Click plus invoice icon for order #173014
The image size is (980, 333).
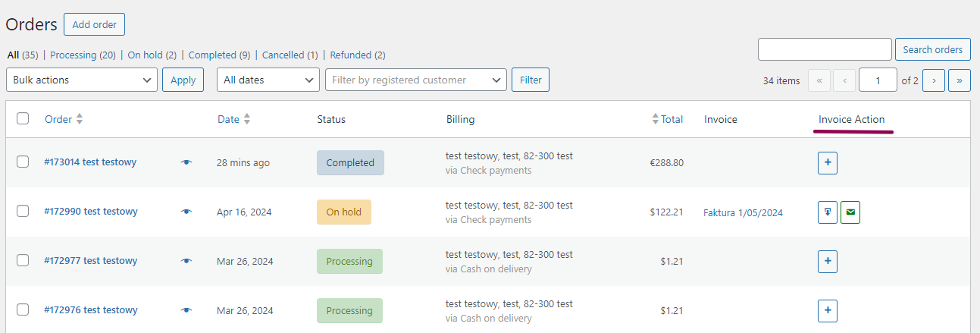pyautogui.click(x=828, y=163)
